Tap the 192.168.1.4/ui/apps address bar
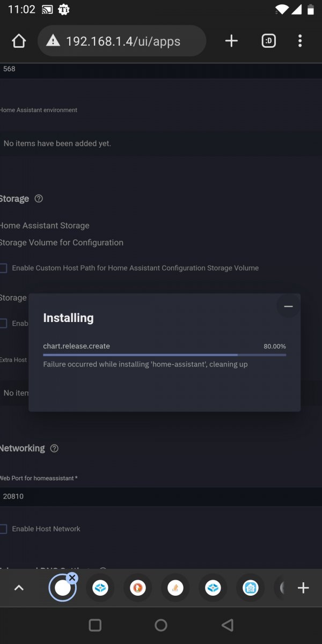The height and width of the screenshot is (644, 322). (122, 41)
